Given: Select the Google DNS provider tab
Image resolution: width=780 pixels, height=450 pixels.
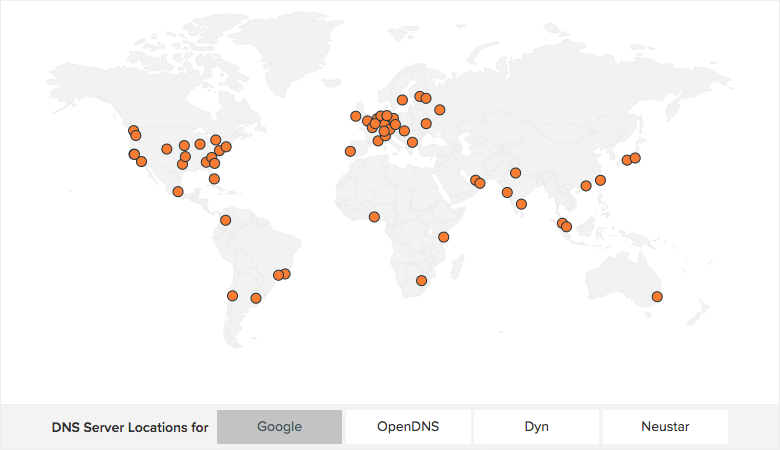Looking at the screenshot, I should 279,427.
